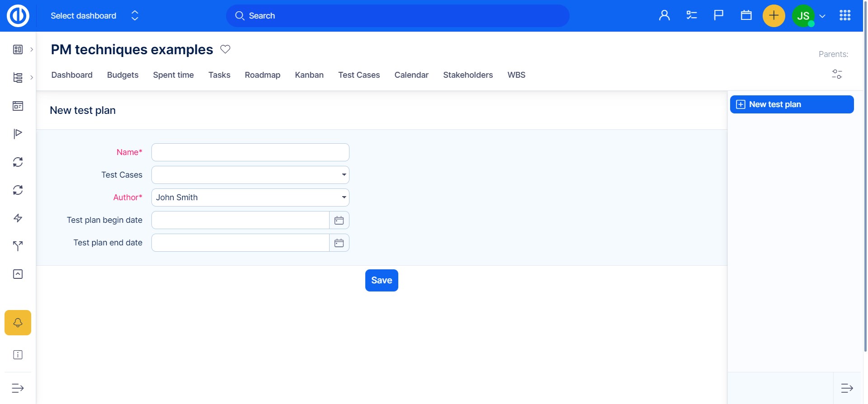The image size is (868, 404).
Task: Click the Save button
Action: (x=382, y=281)
